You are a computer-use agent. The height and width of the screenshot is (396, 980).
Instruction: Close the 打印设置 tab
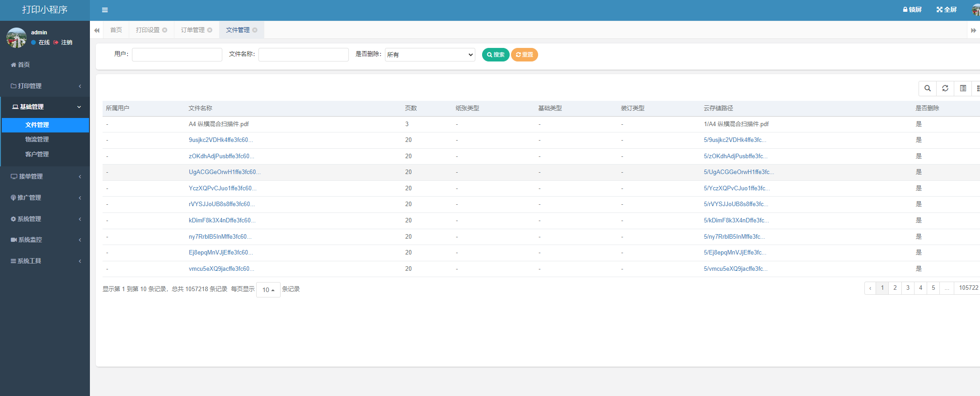[x=165, y=30]
